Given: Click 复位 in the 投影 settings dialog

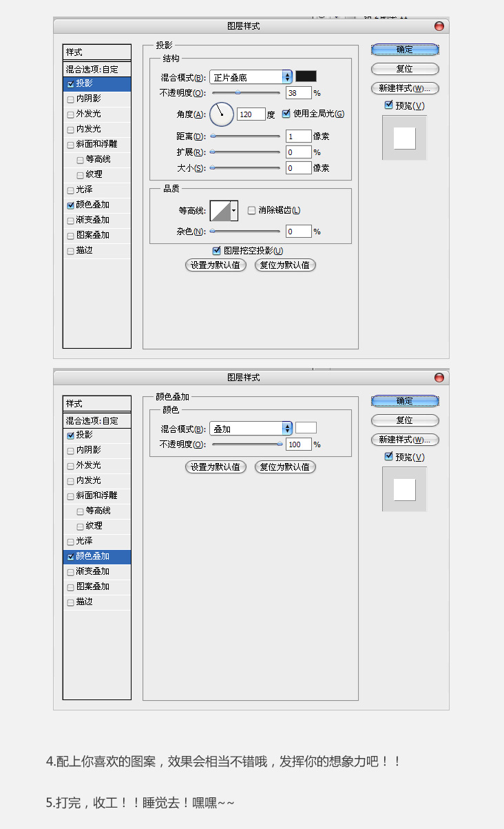Looking at the screenshot, I should [405, 69].
